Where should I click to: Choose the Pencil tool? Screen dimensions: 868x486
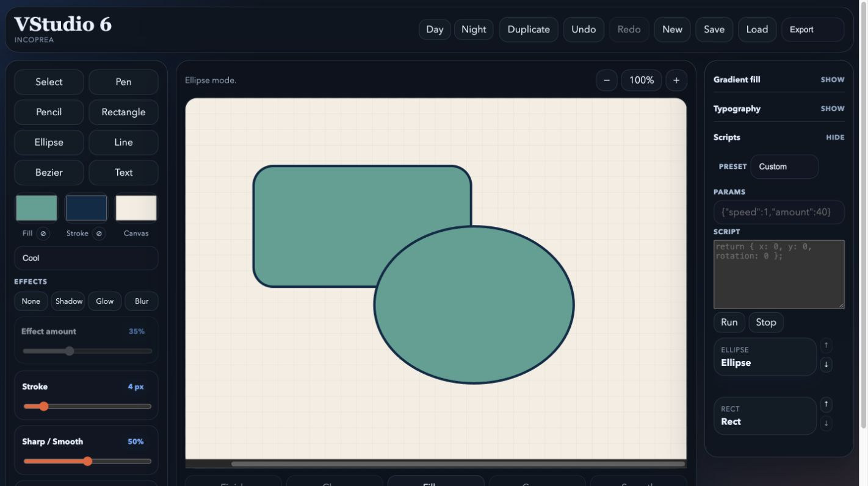(x=49, y=112)
